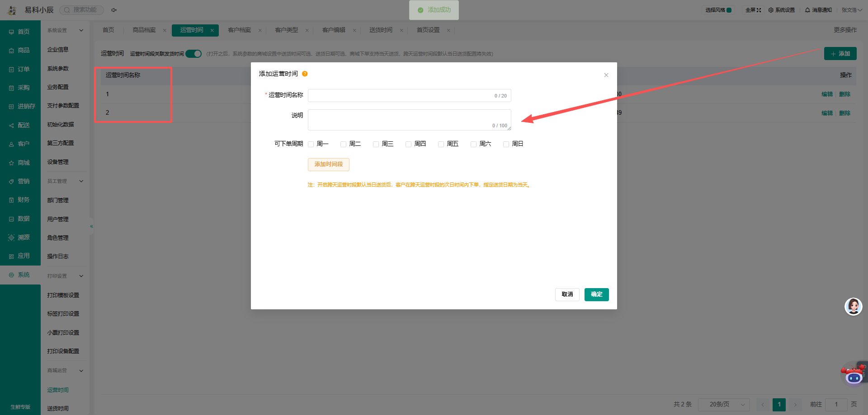
Task: Open the 张文浩 user dropdown
Action: 852,10
